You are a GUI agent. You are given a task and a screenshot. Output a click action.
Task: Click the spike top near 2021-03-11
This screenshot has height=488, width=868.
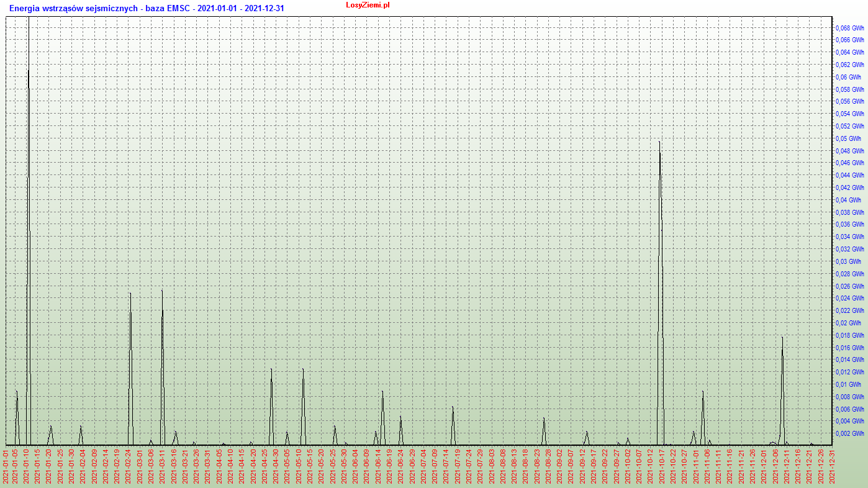(x=162, y=292)
